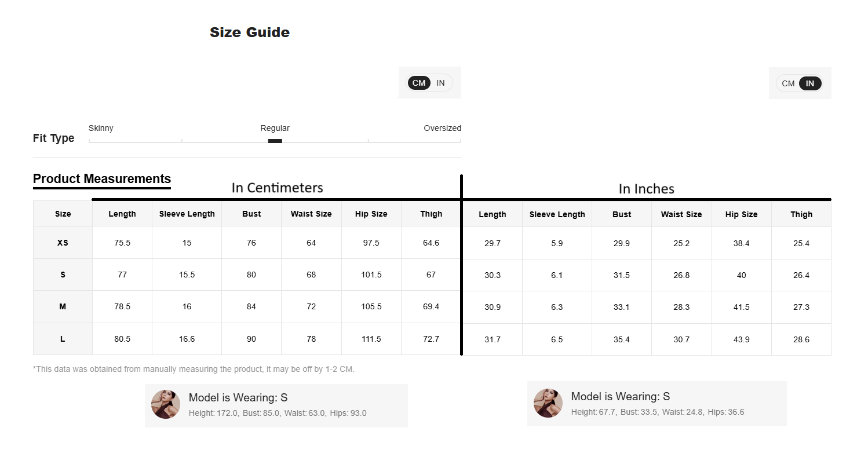Click the model avatar beside centimeter measurements
Image resolution: width=868 pixels, height=468 pixels.
coord(165,404)
